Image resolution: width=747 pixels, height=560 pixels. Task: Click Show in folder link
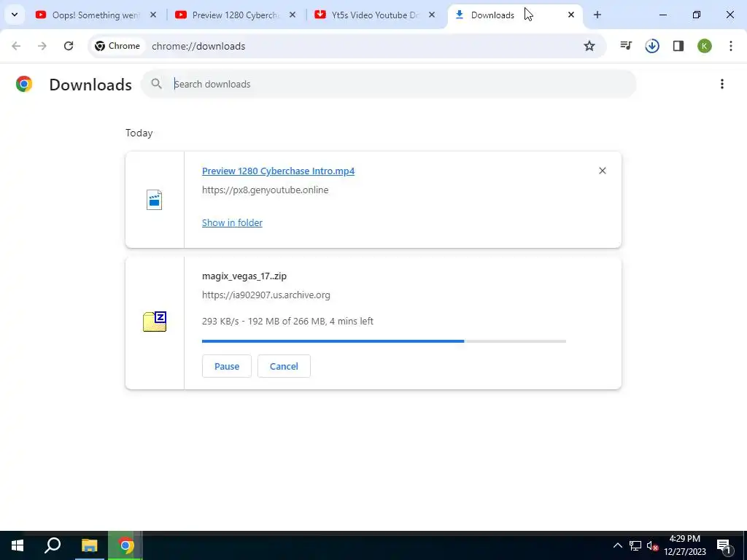(x=232, y=222)
